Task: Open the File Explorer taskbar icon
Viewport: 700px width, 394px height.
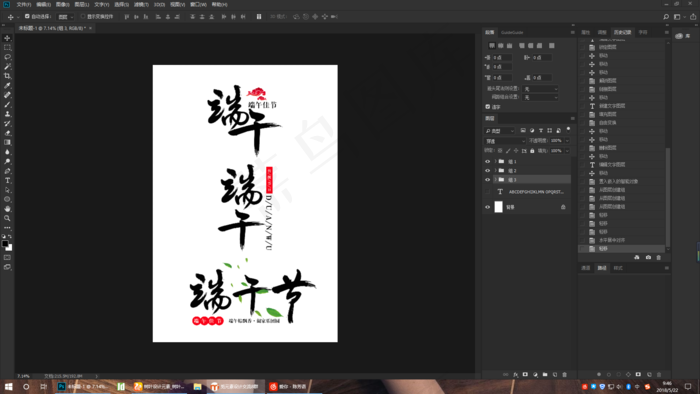Action: pyautogui.click(x=197, y=386)
